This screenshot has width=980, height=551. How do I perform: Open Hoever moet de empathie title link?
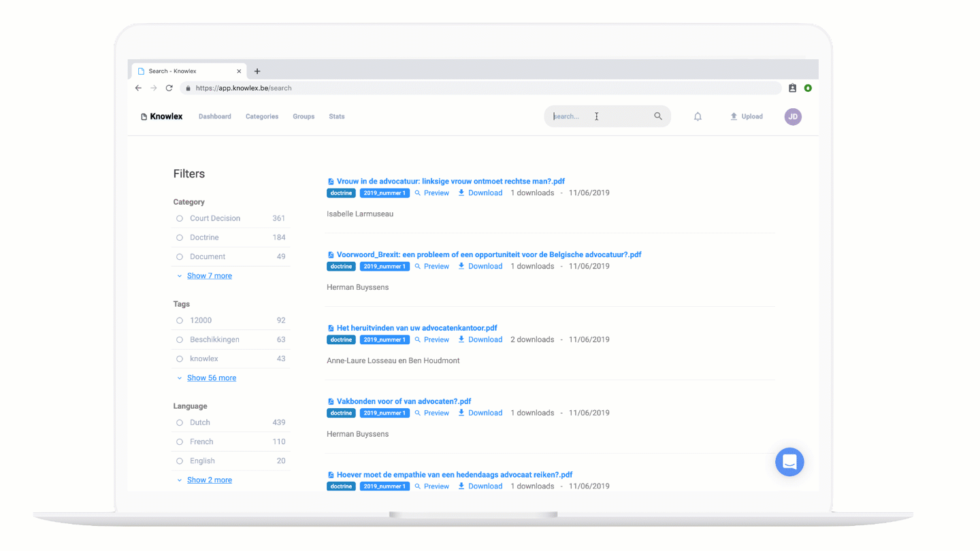[x=455, y=475]
